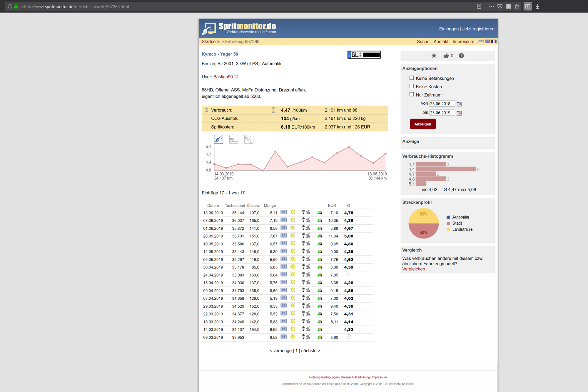The height and width of the screenshot is (392, 588).
Task: Show site information icon in the address bar
Action: [x=10, y=6]
